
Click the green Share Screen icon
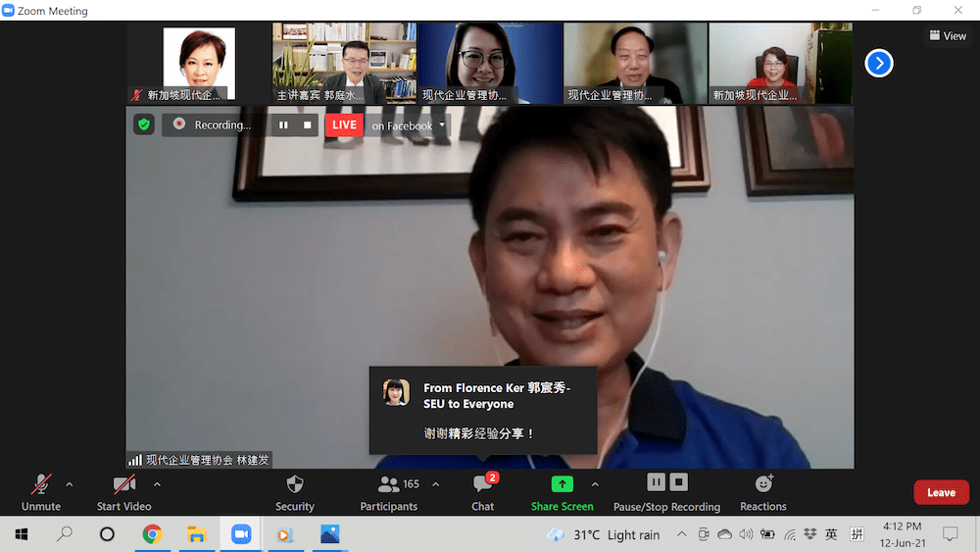(562, 484)
